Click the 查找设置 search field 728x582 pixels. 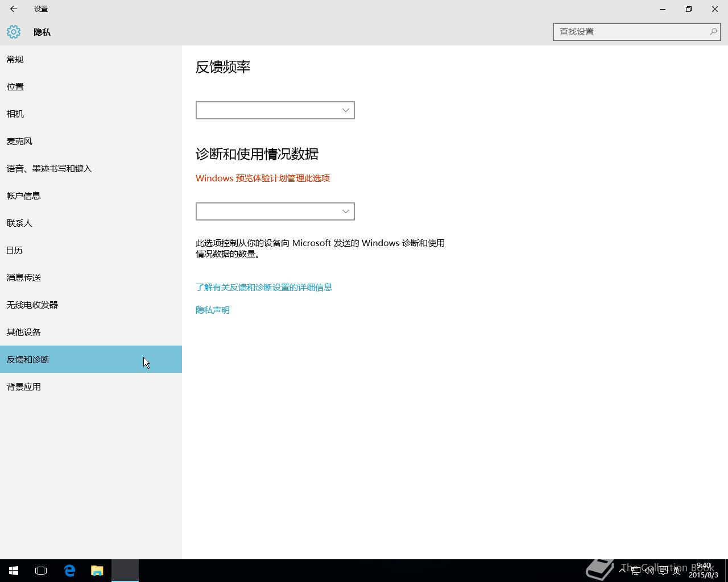[637, 32]
